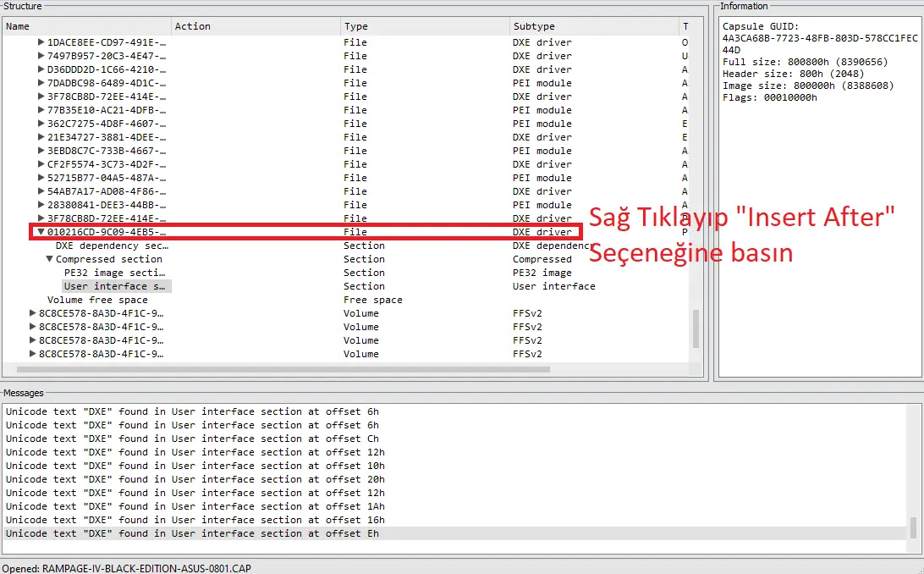This screenshot has height=574, width=924.
Task: Expand the 3EBD8C7C-733B-4667 file node
Action: 41,151
